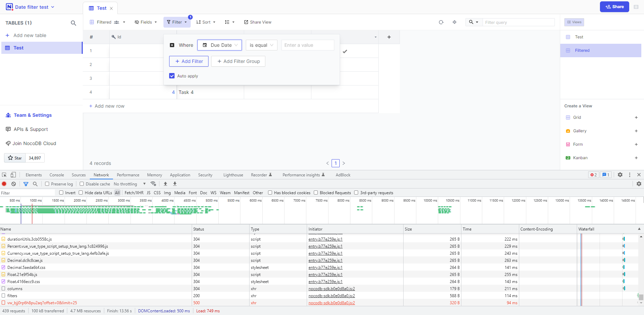Click the search icon in the Tables sidebar
The width and height of the screenshot is (644, 315).
(x=73, y=23)
